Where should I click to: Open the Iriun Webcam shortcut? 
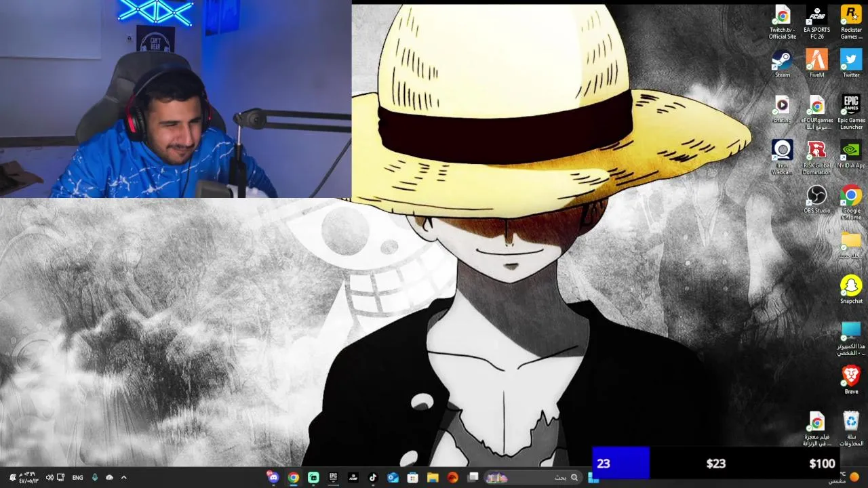[x=782, y=157]
